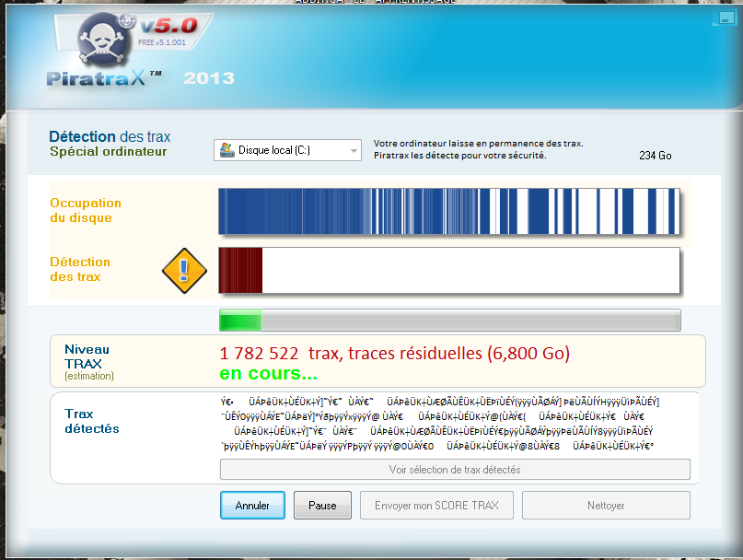Click the garbled detected trax data text
This screenshot has height=560, width=743.
pos(440,424)
